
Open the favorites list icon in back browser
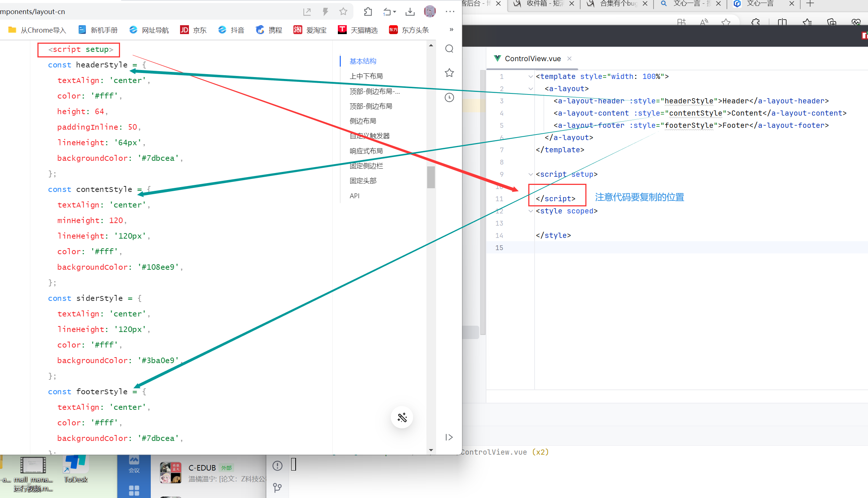tap(807, 22)
